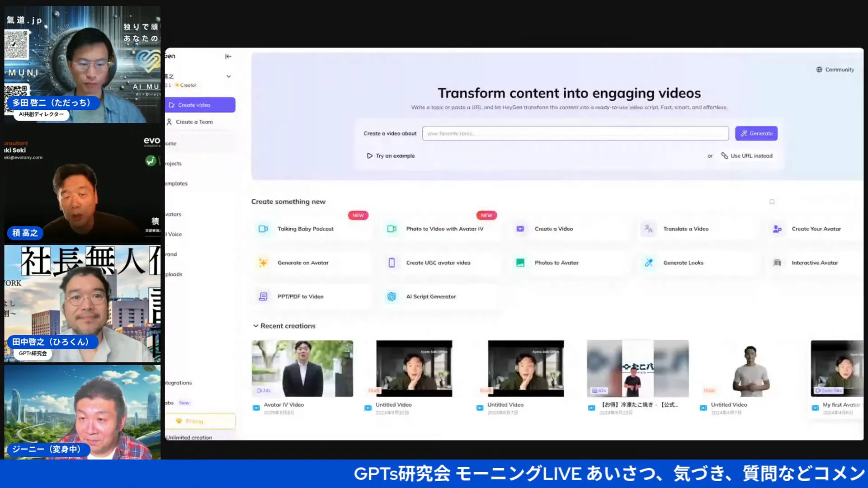Viewport: 868px width, 488px height.
Task: Open Create UGC avatar video
Action: (440, 263)
